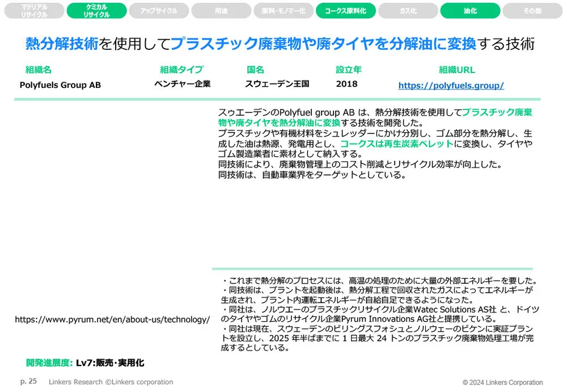Click the ガス化 category pill
567x392 pixels.
pyautogui.click(x=408, y=10)
